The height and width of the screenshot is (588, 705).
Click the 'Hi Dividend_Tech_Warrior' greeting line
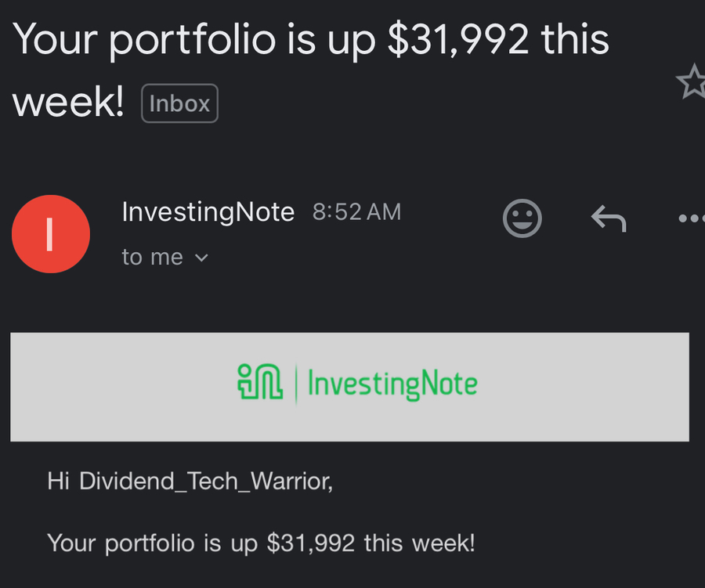coord(190,481)
